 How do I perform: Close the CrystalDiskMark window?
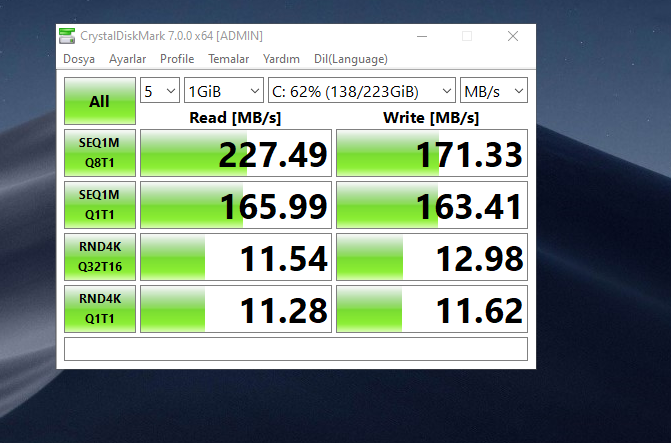pos(513,36)
